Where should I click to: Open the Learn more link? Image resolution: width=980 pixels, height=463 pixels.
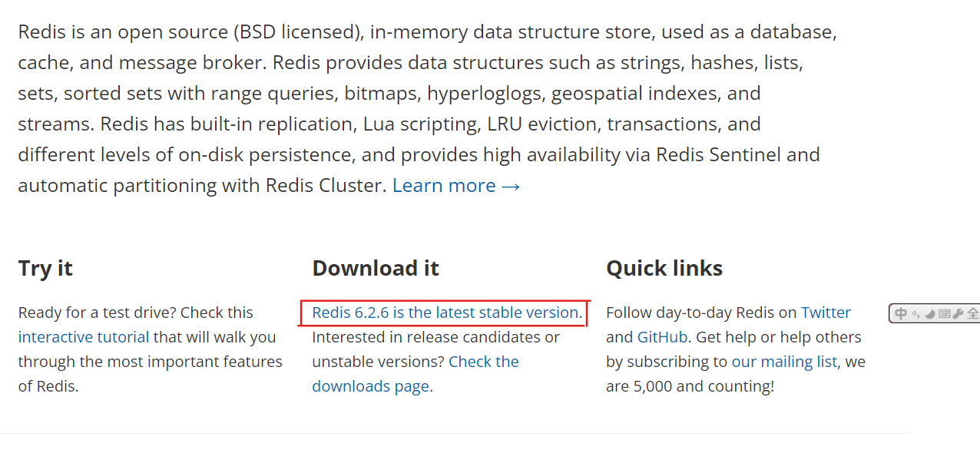pyautogui.click(x=456, y=186)
